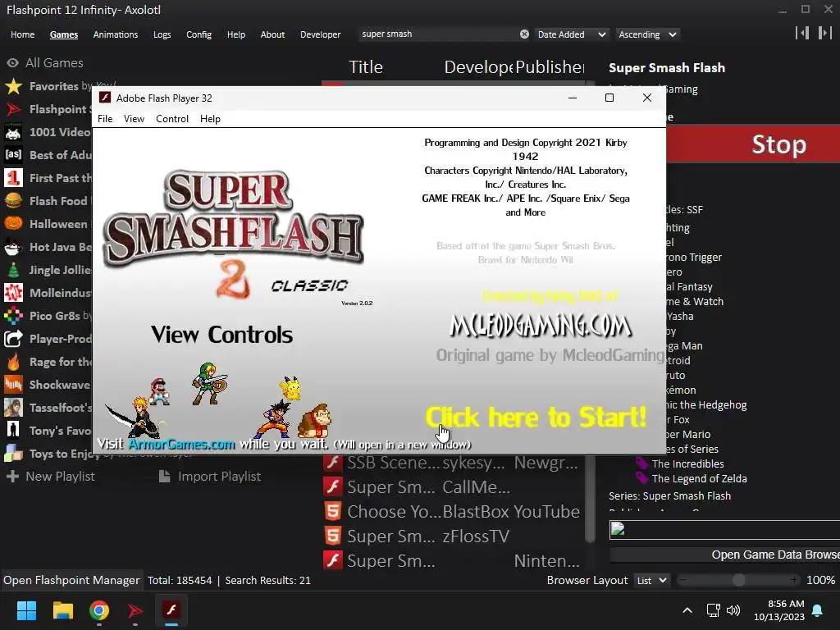The height and width of the screenshot is (630, 840).
Task: Click the Tony's Favorites playlist icon
Action: coord(13,431)
